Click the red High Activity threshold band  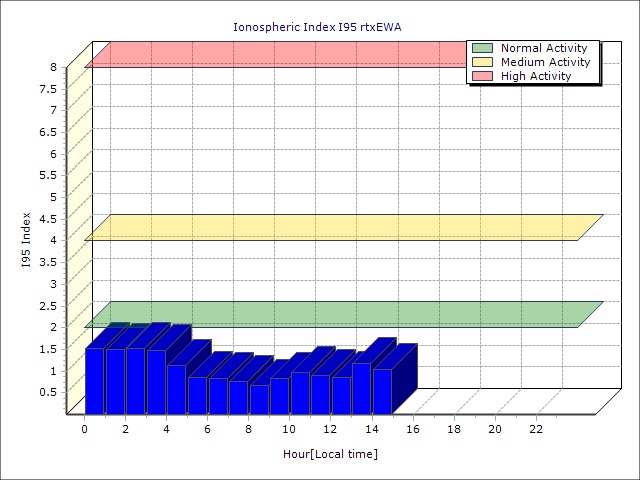pyautogui.click(x=278, y=54)
